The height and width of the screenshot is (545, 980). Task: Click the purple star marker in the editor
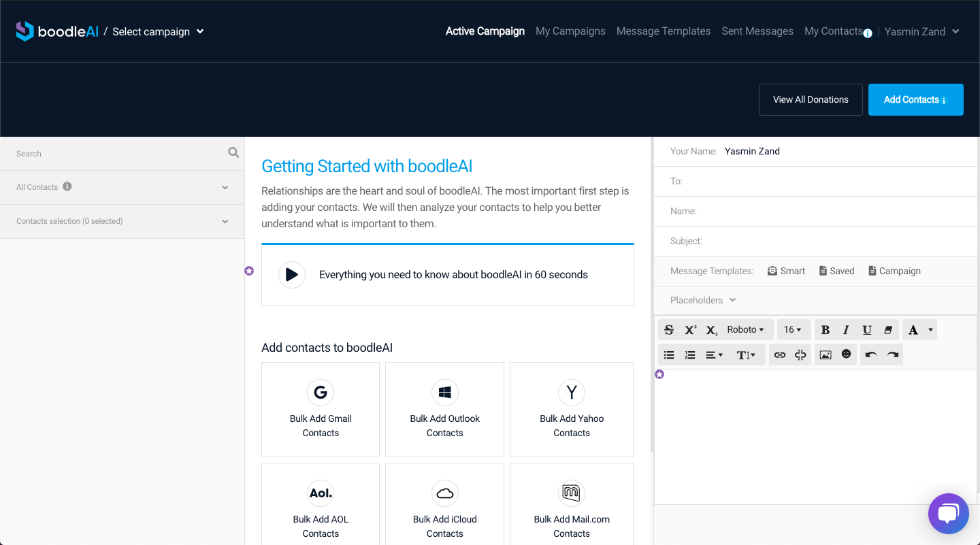point(659,374)
